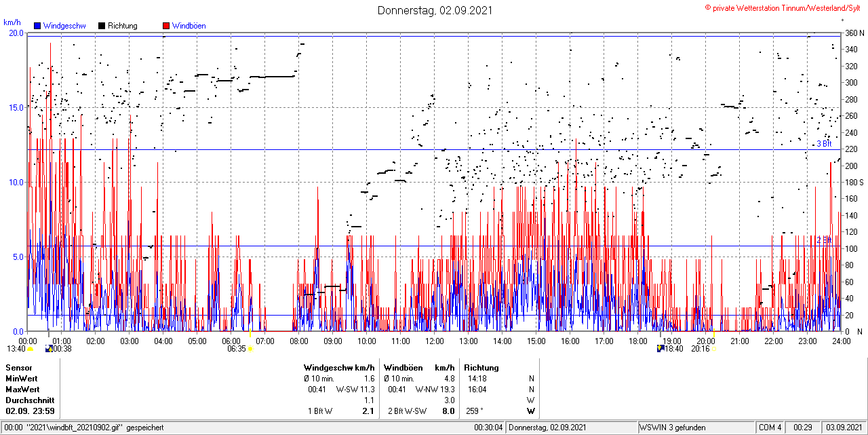
Task: Click the 'Richtung' legend label at top
Action: pos(123,26)
